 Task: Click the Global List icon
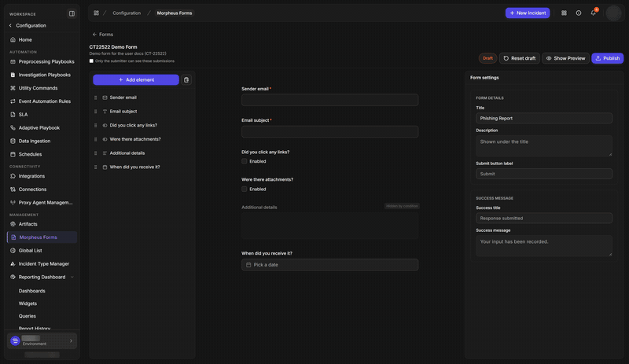[x=13, y=251]
